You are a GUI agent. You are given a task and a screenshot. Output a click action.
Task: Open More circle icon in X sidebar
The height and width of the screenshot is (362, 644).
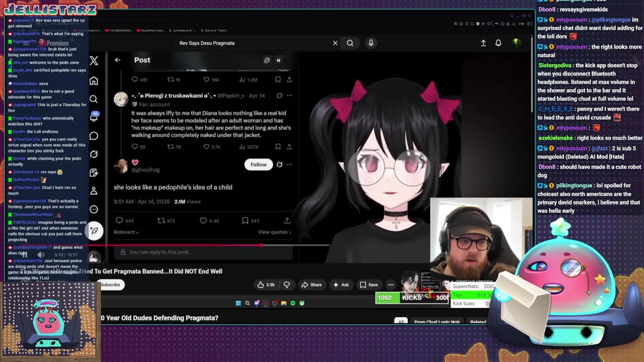point(94,209)
